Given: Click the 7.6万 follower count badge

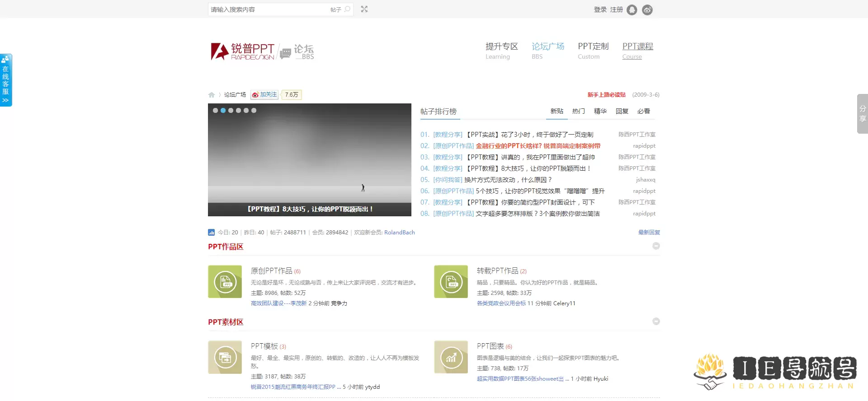Looking at the screenshot, I should pyautogui.click(x=292, y=95).
